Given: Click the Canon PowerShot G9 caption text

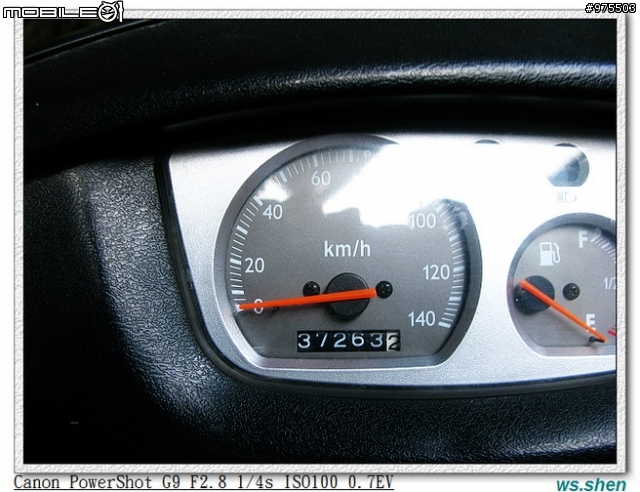Looking at the screenshot, I should (204, 482).
